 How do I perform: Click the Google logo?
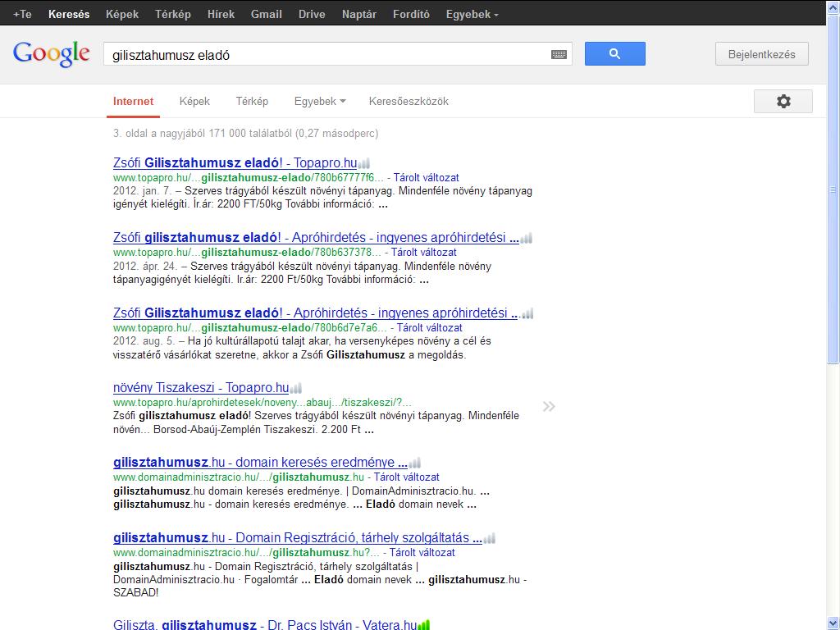[52, 54]
